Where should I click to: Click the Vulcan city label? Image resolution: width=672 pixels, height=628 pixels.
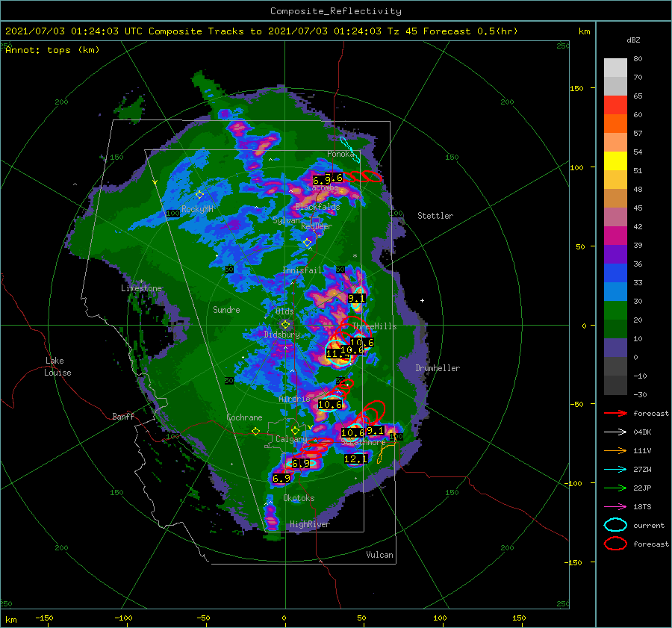[x=379, y=555]
